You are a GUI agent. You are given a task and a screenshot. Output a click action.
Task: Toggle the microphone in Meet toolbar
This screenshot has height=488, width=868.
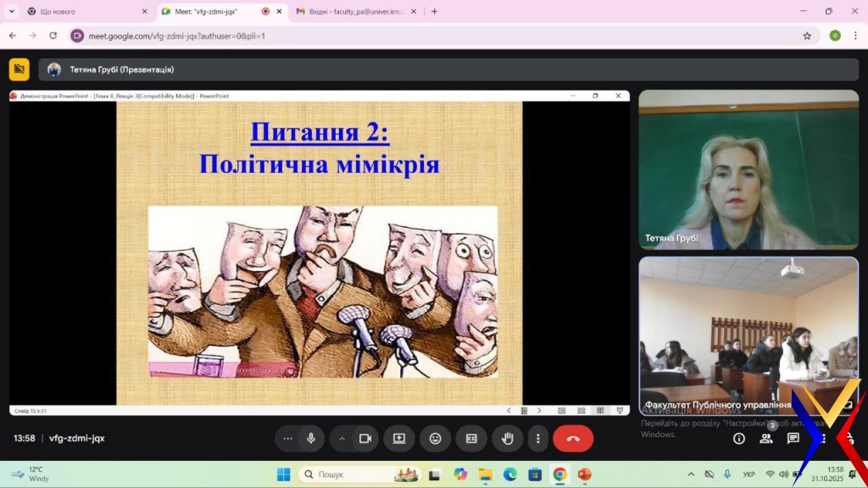[x=311, y=438]
